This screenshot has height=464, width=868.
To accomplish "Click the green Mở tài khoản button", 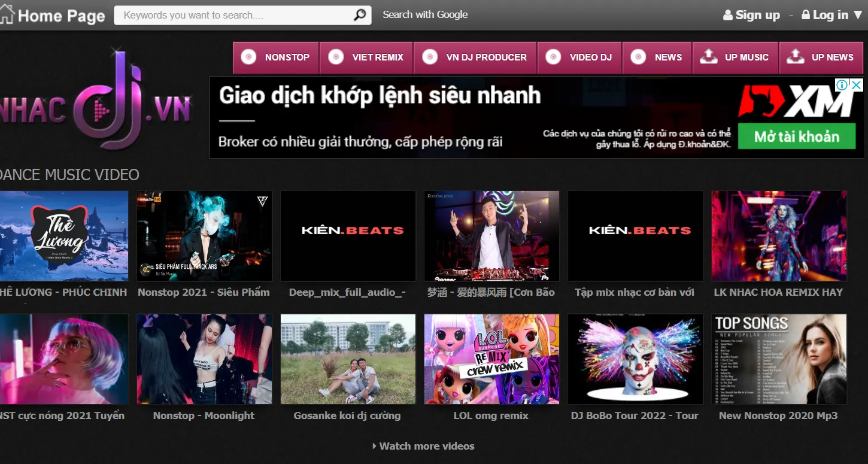I will pos(797,137).
